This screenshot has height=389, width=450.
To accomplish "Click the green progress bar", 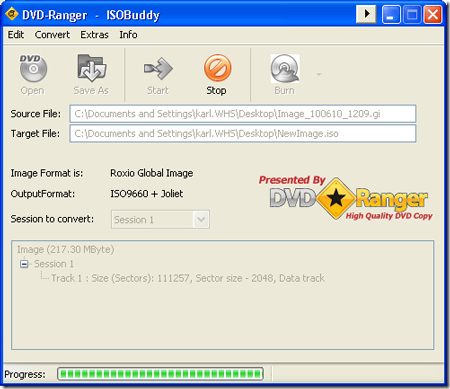I will 160,374.
